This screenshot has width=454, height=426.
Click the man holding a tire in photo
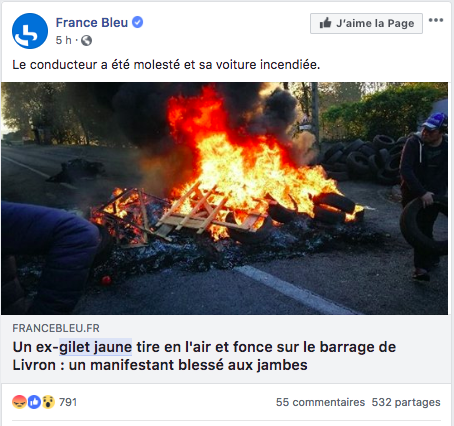(424, 195)
